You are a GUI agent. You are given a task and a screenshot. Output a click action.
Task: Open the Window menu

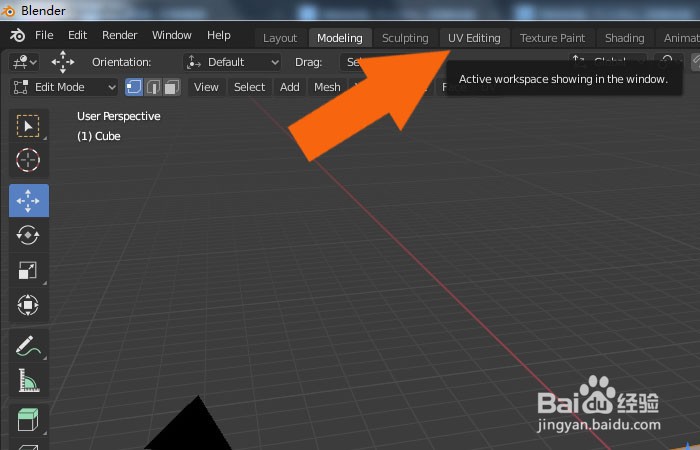(x=172, y=35)
